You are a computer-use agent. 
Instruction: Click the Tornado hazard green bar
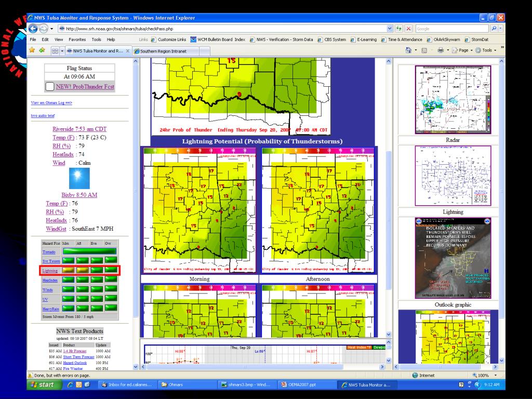89,251
